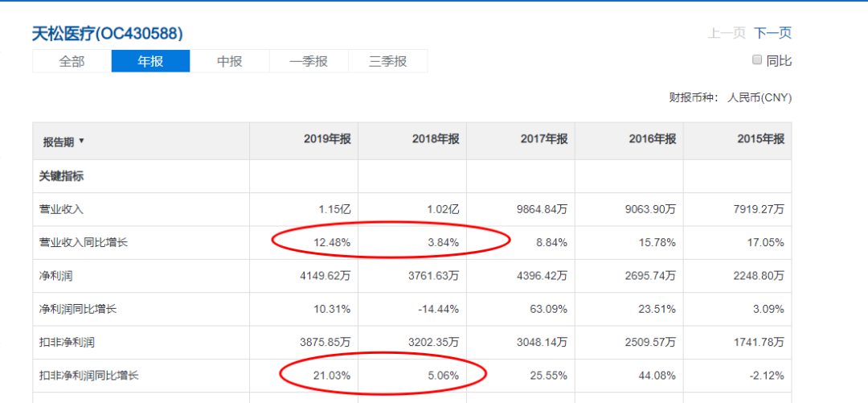Select the 2015年报 column header
This screenshot has height=403, width=868.
760,139
